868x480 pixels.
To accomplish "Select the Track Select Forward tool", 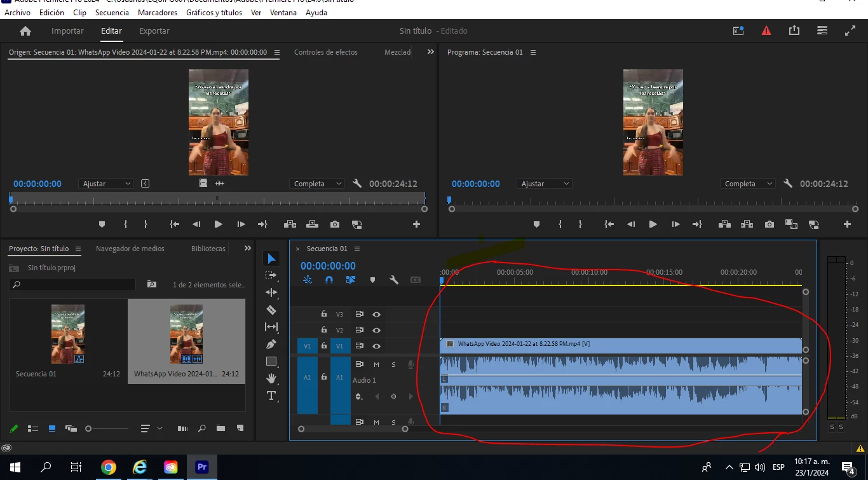I will coord(271,275).
